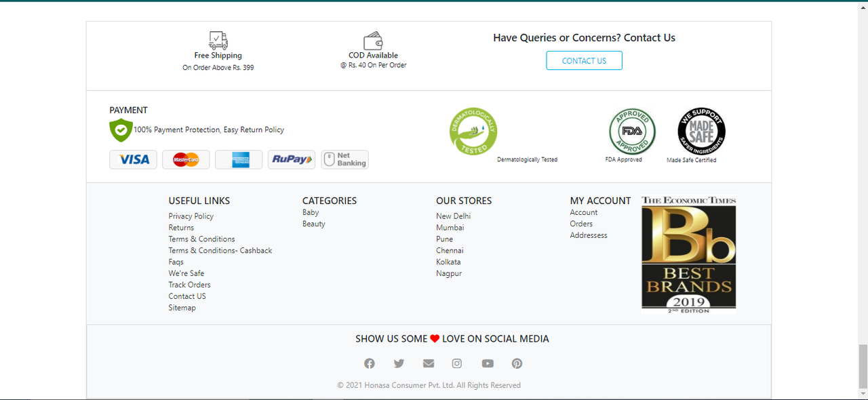Screen dimensions: 868x400
Task: Open the Pinterest social media icon
Action: pos(517,363)
